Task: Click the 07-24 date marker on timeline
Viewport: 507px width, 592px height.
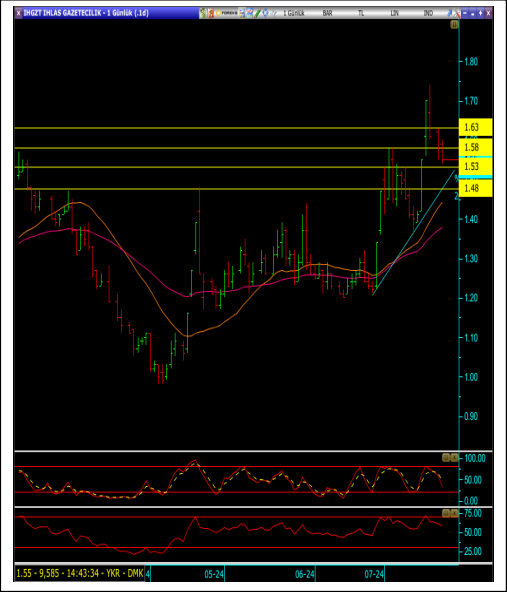Action: tap(374, 574)
